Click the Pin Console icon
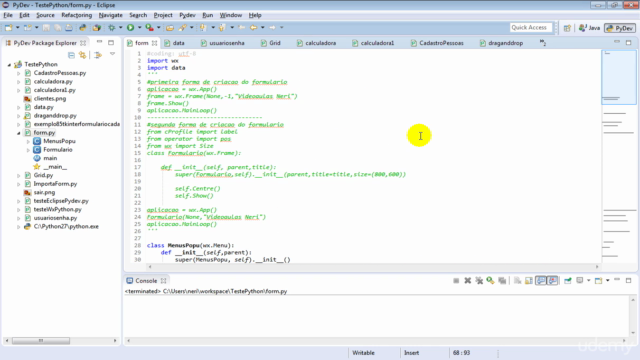The width and height of the screenshot is (640, 360). coord(568,281)
